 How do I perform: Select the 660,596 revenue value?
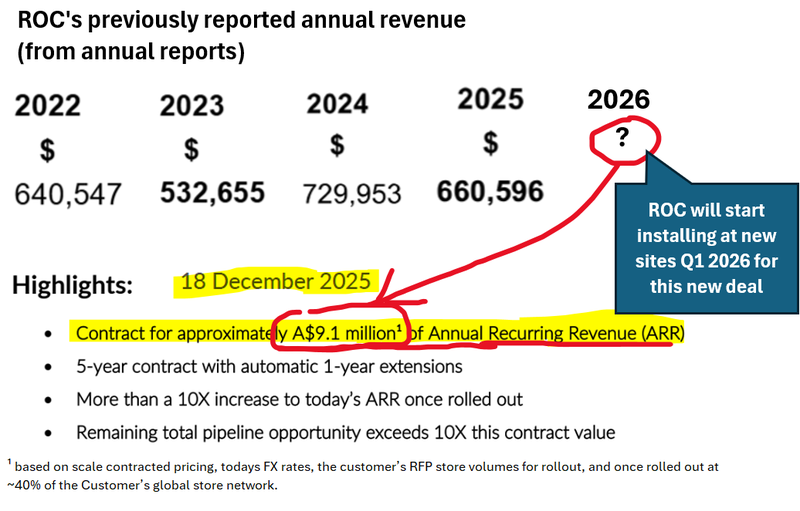[x=490, y=190]
